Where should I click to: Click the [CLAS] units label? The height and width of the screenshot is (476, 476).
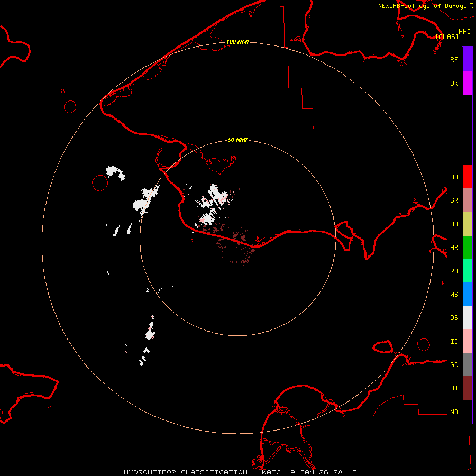pyautogui.click(x=447, y=36)
